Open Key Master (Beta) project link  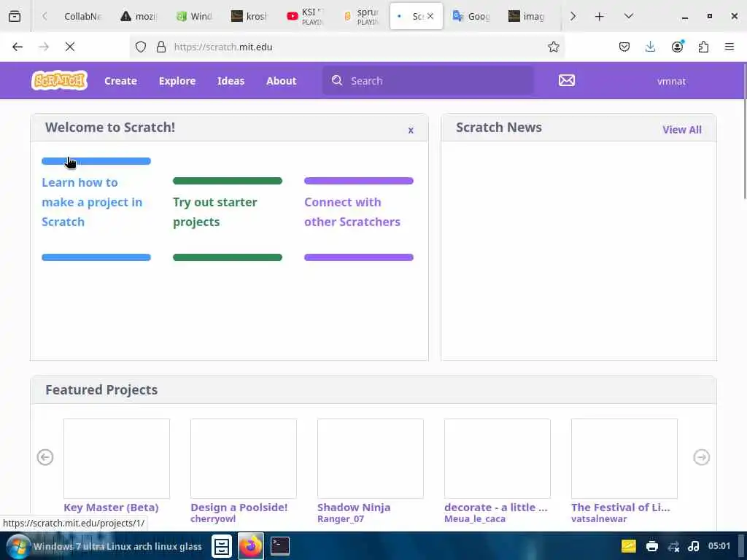pyautogui.click(x=111, y=507)
